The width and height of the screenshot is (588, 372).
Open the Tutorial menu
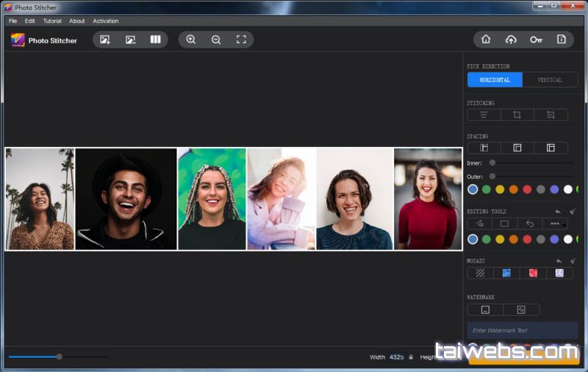coord(52,21)
